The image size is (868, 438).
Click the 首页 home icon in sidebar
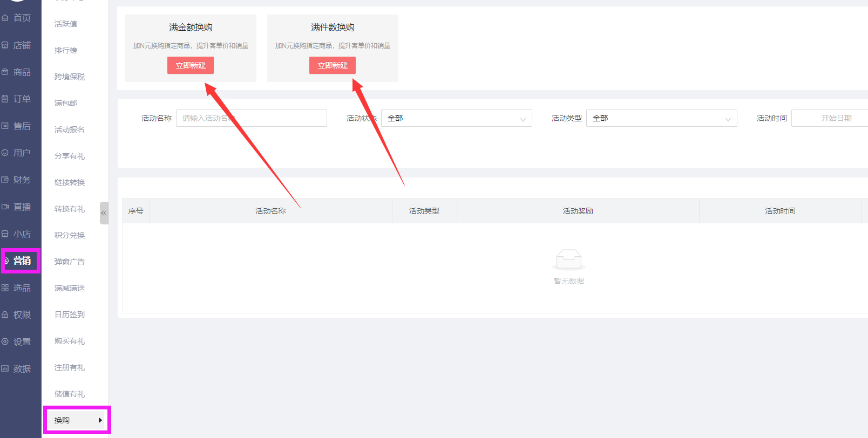pyautogui.click(x=5, y=18)
